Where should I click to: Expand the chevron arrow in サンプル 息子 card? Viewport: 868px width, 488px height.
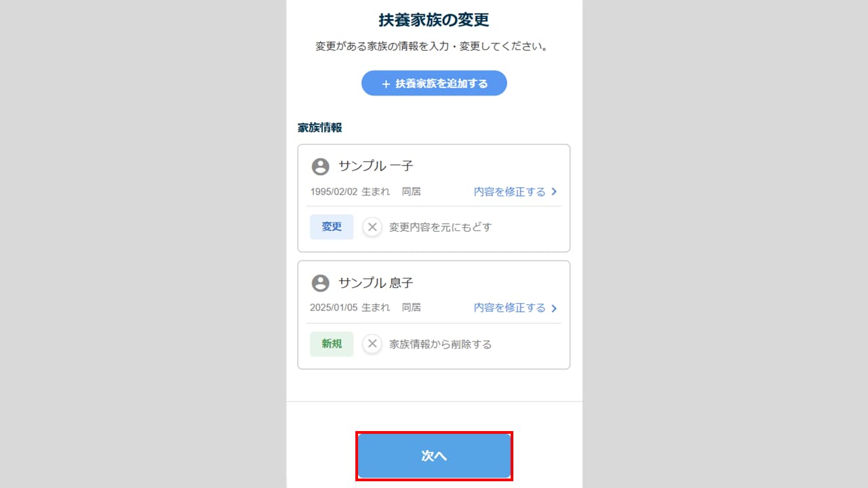tap(554, 308)
